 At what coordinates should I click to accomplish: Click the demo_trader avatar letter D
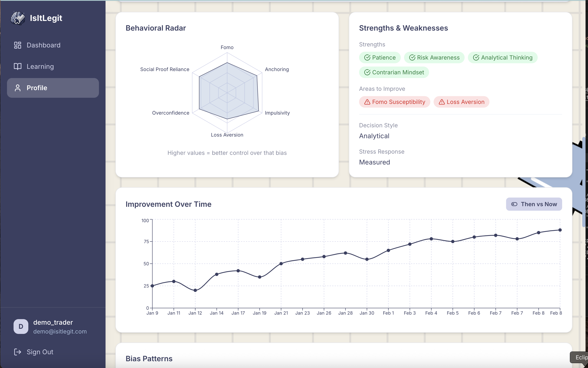tap(21, 326)
